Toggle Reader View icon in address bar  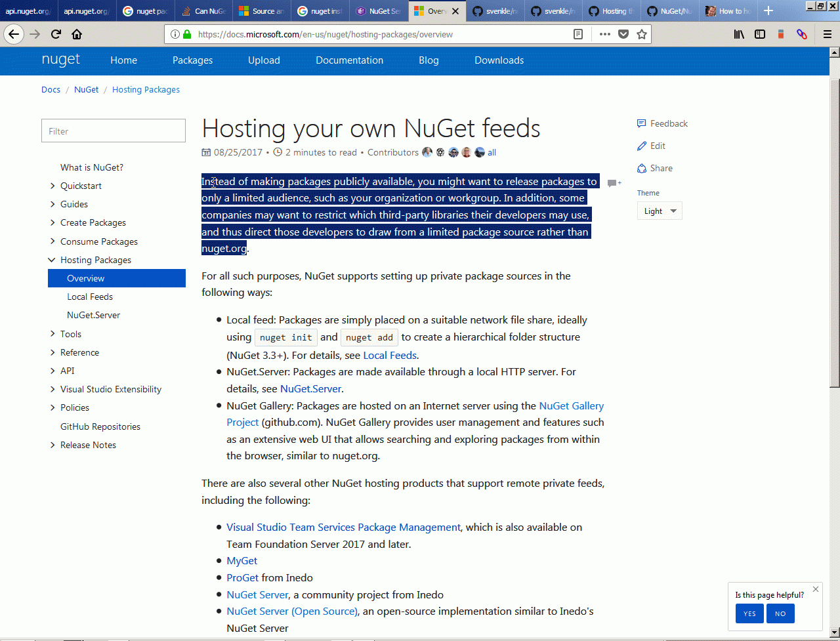[578, 34]
